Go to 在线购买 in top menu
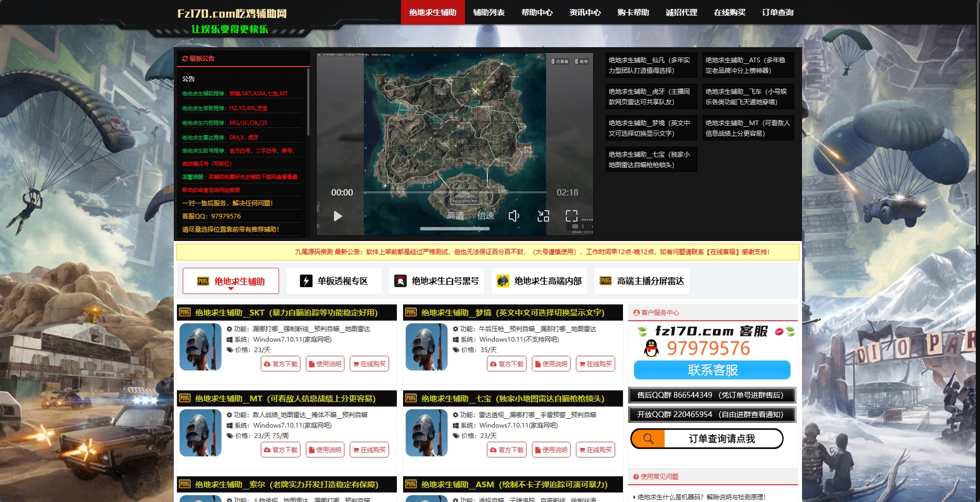 [x=730, y=12]
